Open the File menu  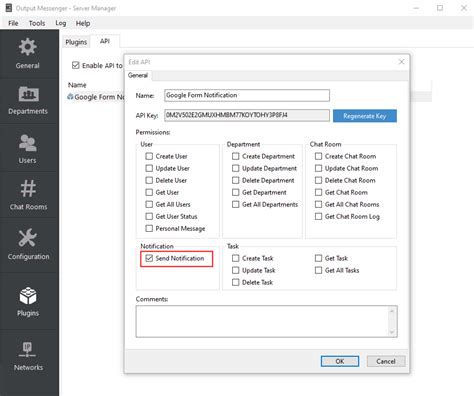click(13, 23)
